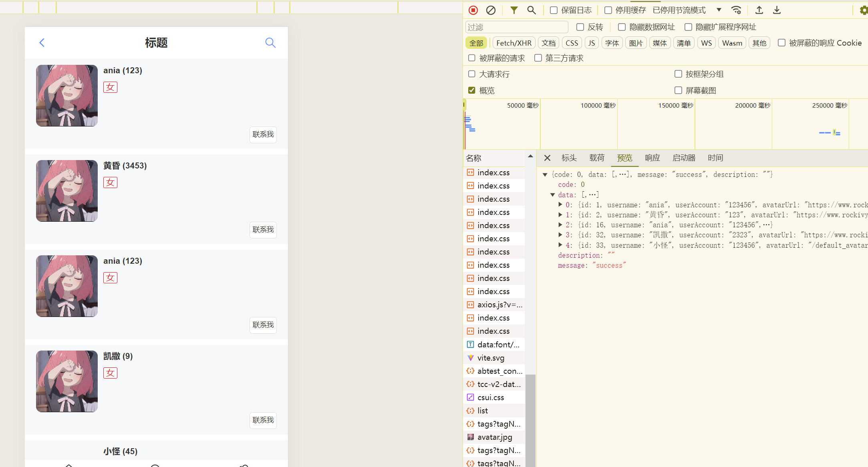Toggle 被屏蔽的响应 Cookie checkbox
This screenshot has width=868, height=467.
[x=781, y=43]
